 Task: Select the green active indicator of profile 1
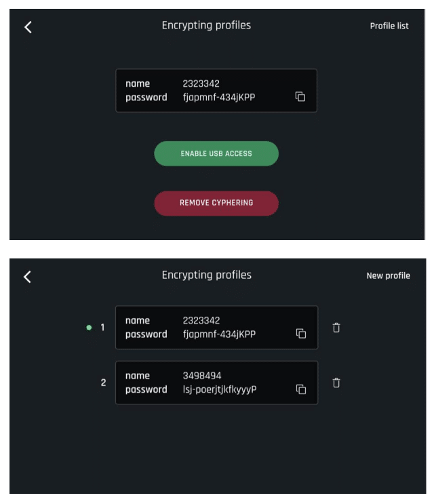(89, 328)
